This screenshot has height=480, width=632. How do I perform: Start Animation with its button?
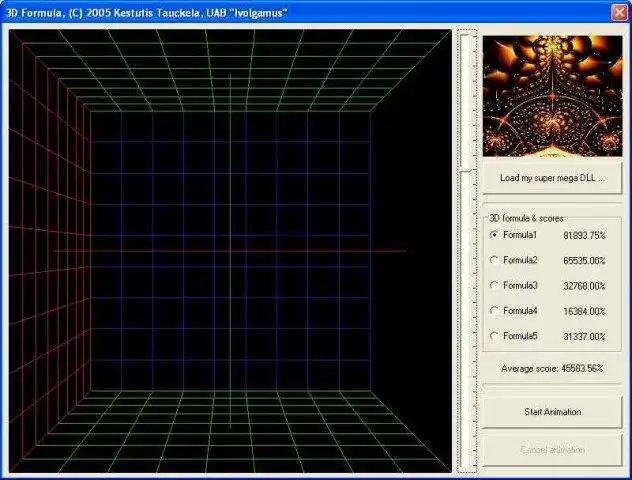[552, 411]
